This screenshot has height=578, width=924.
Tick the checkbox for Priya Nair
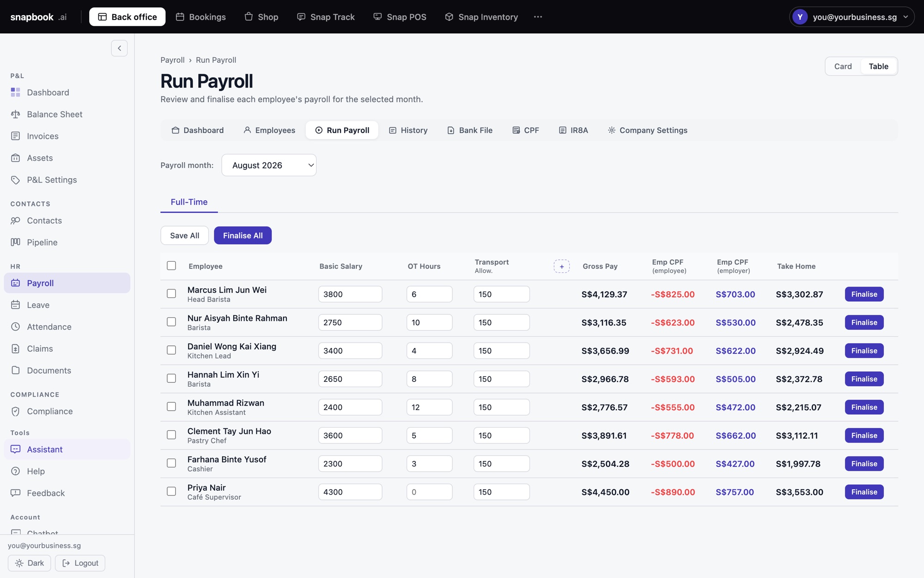click(171, 491)
